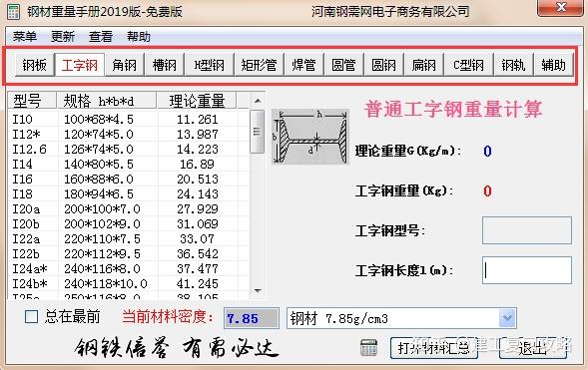588x370 pixels.
Task: Open the 帮助 menu
Action: pos(139,37)
